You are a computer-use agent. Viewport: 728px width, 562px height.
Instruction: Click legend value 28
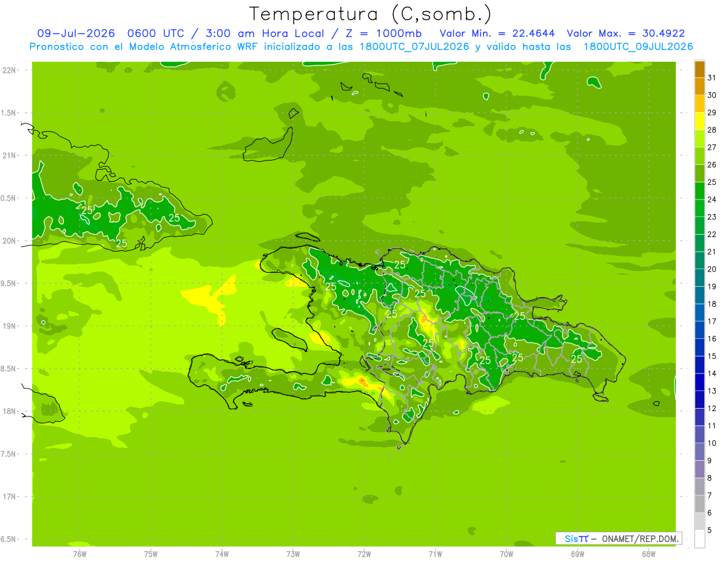pyautogui.click(x=712, y=130)
